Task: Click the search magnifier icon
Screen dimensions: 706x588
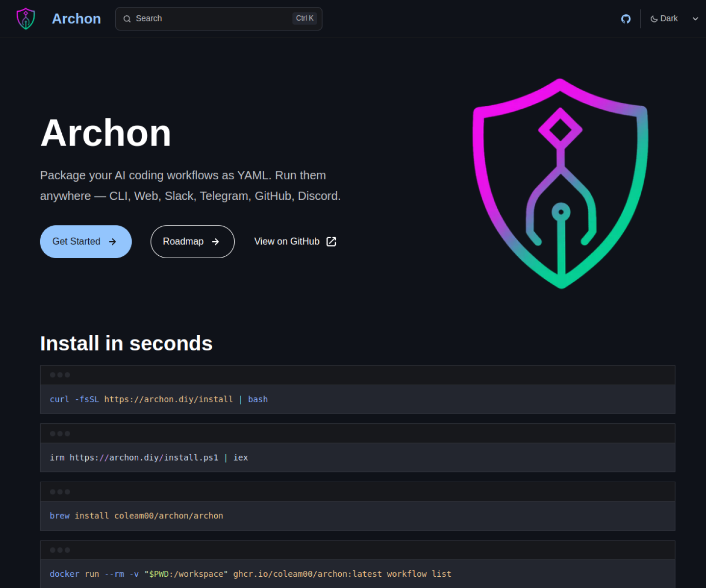Action: [x=127, y=19]
